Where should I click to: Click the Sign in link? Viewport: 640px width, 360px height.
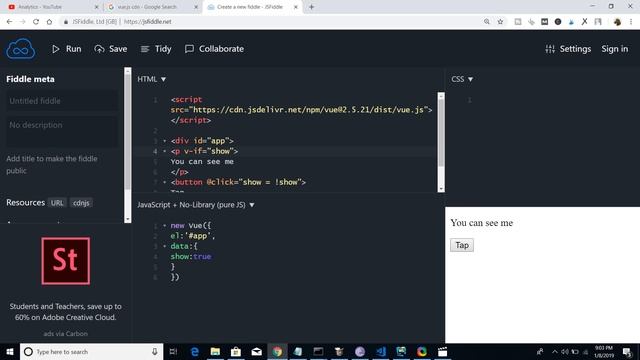[x=615, y=49]
